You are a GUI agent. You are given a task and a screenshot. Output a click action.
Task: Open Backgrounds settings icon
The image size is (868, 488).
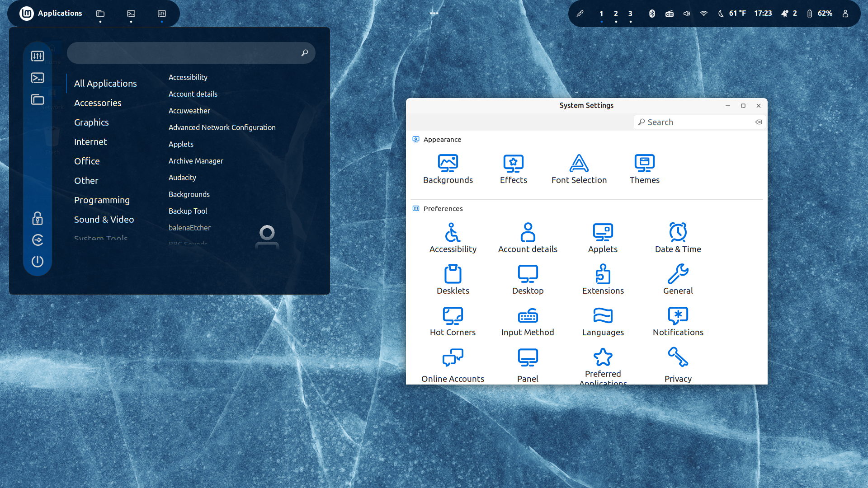(x=448, y=164)
